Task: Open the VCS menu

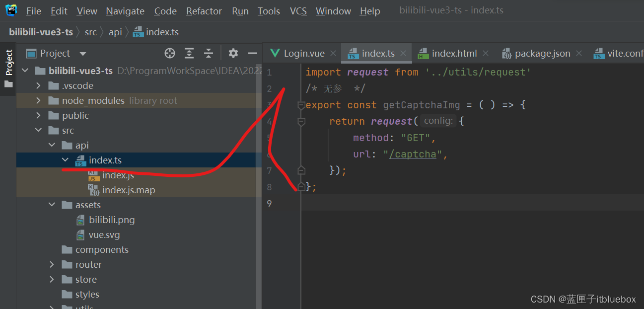Action: point(298,11)
